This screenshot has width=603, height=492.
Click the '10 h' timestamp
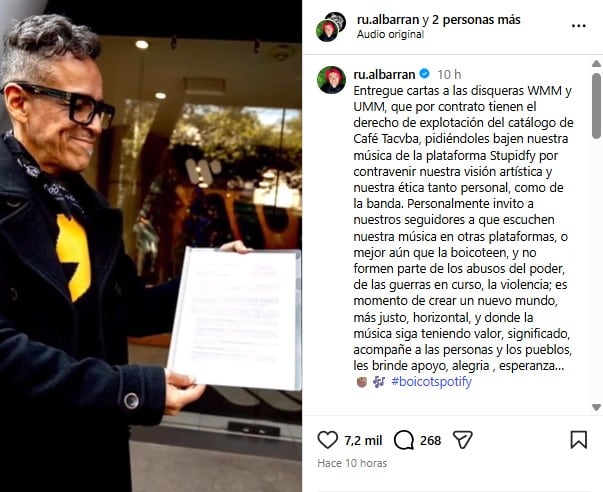(449, 74)
